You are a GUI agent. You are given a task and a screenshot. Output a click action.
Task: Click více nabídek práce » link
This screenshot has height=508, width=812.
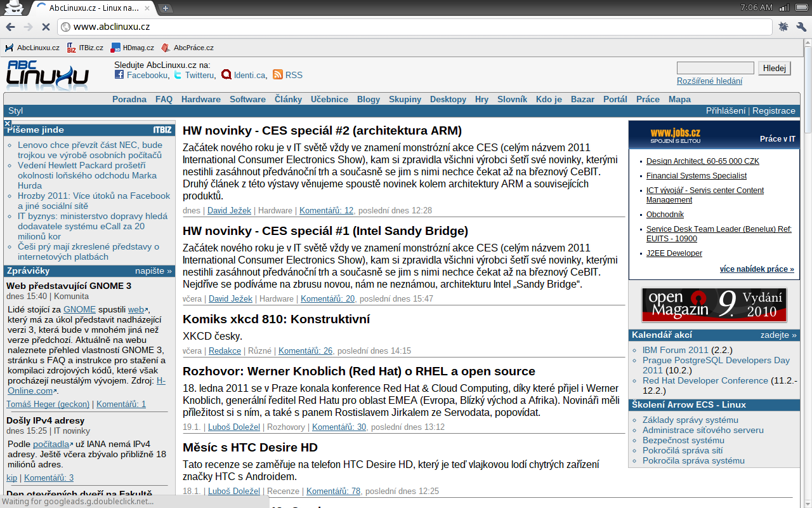757,269
